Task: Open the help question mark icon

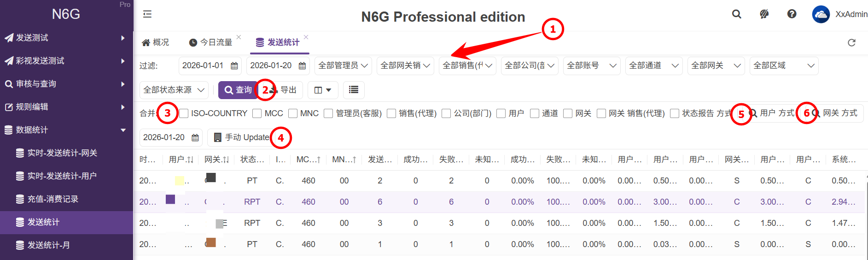Action: pyautogui.click(x=792, y=14)
